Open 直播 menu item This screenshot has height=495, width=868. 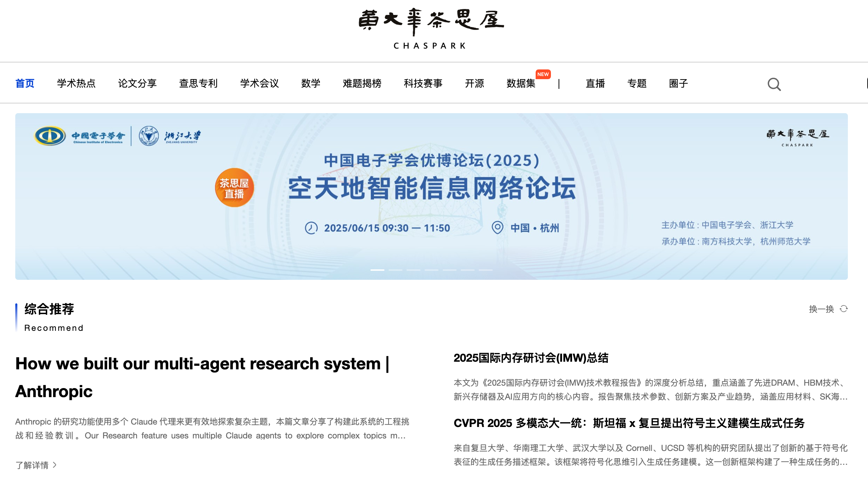pos(595,84)
